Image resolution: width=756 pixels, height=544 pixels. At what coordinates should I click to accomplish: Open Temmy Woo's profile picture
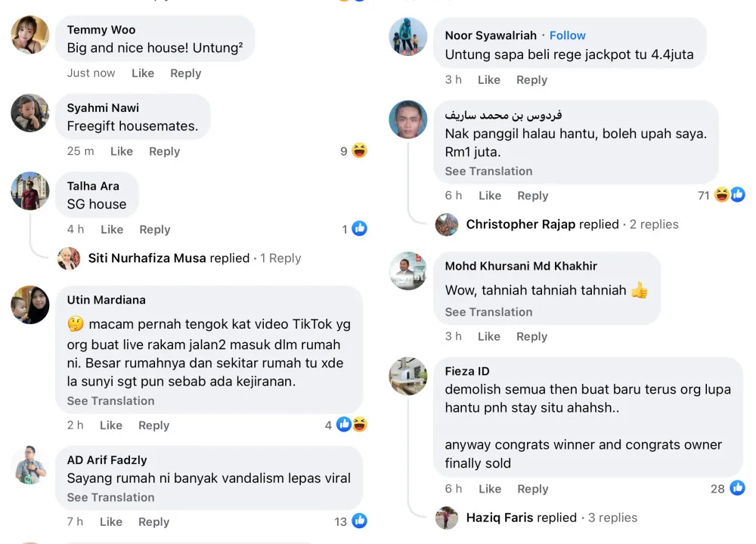click(30, 35)
